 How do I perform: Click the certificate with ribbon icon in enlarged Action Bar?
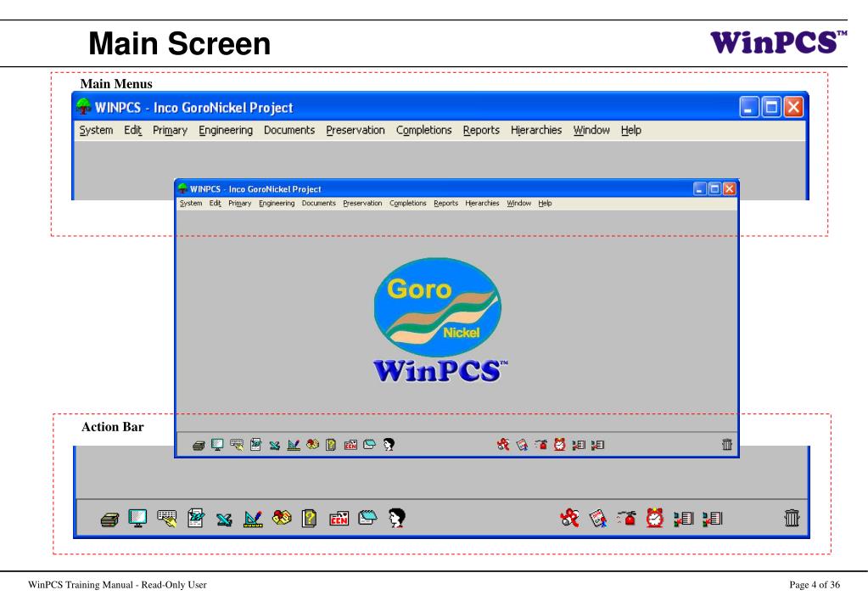[x=598, y=519]
